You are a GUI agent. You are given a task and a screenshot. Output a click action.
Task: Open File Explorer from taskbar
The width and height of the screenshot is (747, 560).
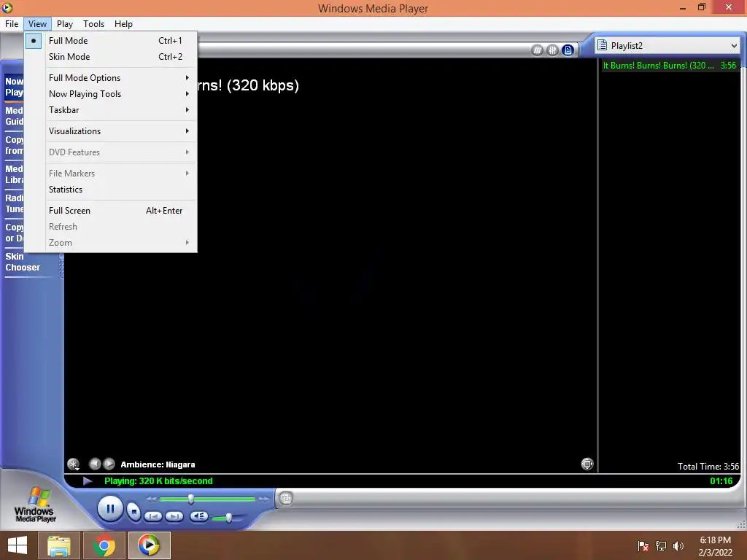point(58,545)
